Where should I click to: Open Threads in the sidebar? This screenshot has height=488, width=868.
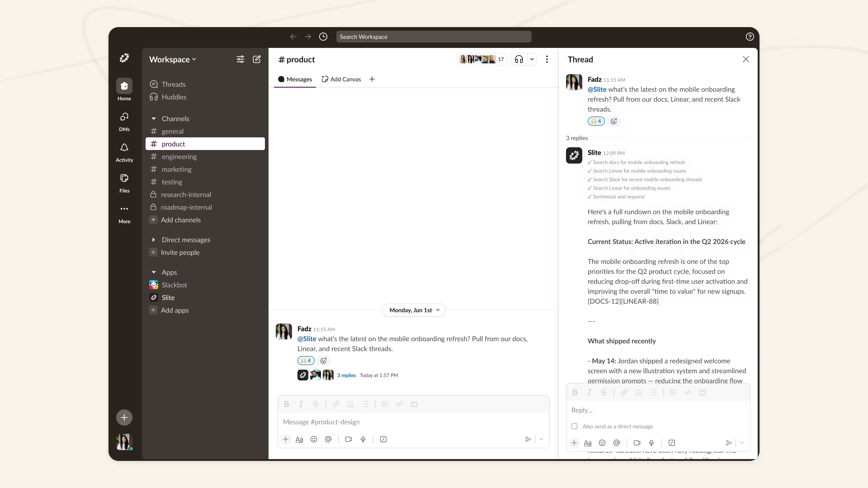[205, 84]
